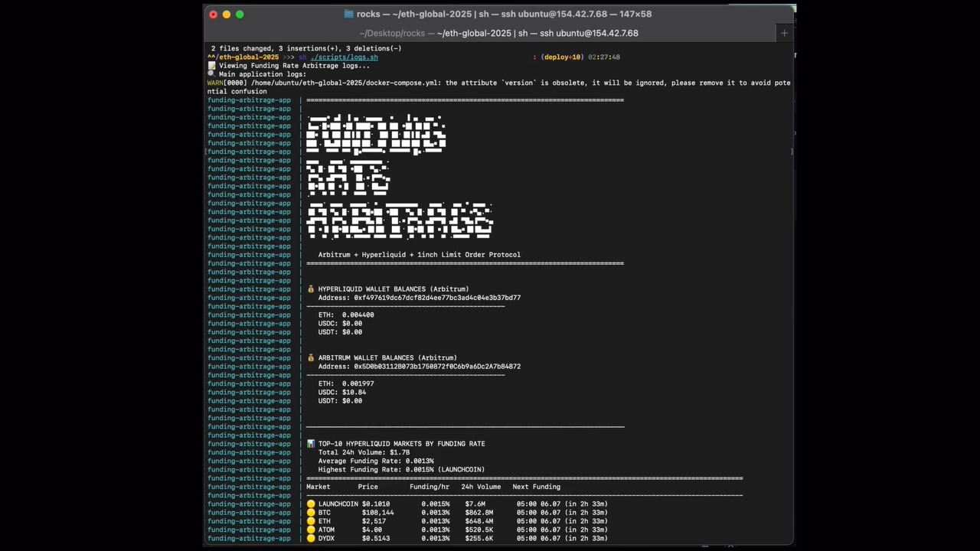This screenshot has width=980, height=551.
Task: Click 'Average Funding Rate: 0.0013%' line
Action: click(x=376, y=461)
